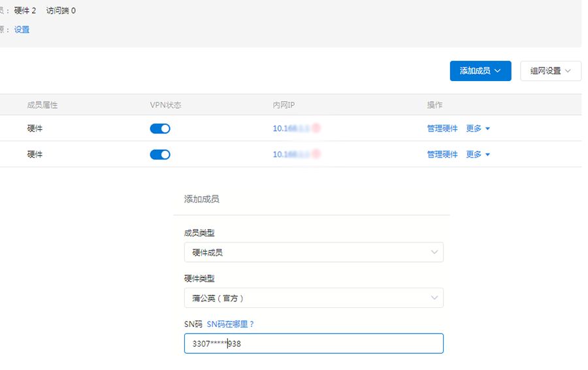Open 管理硬件 for the second row

click(442, 155)
